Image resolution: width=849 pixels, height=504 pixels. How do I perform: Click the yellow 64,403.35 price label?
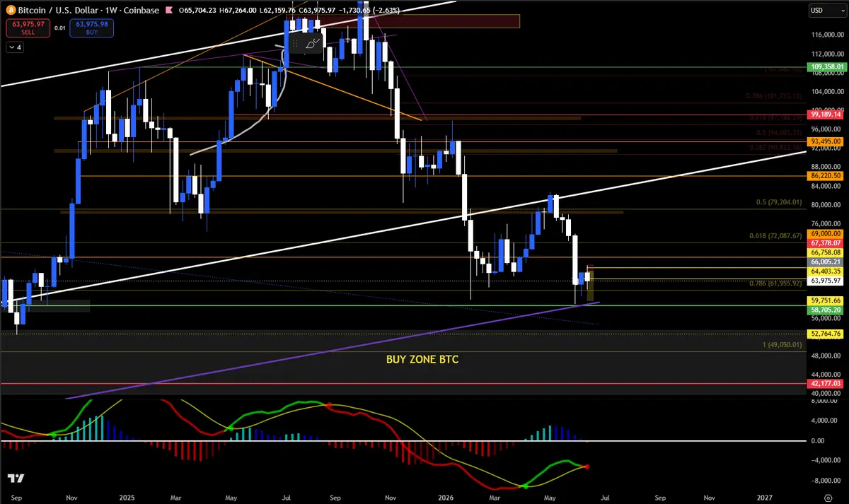(x=826, y=271)
